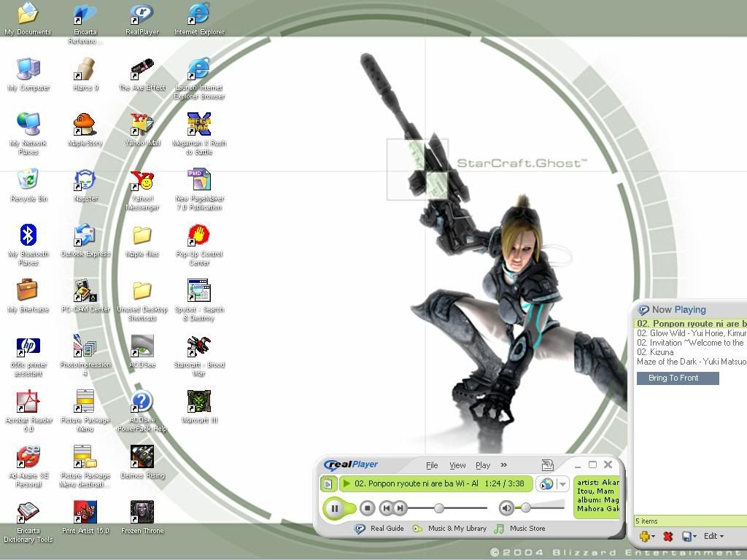Select the Haros 9 desktop icon
This screenshot has height=560, width=747.
pos(85,74)
